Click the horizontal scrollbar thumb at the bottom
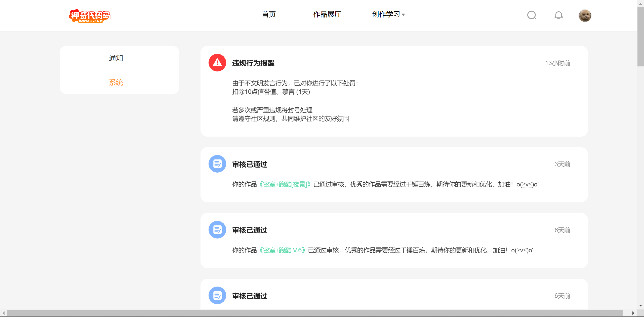 315,313
